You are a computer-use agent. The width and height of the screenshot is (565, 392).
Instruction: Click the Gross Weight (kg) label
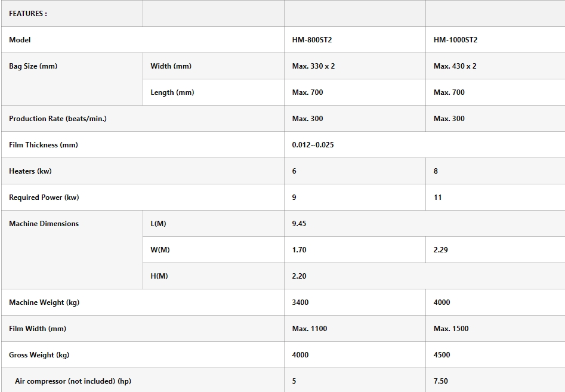click(x=39, y=355)
